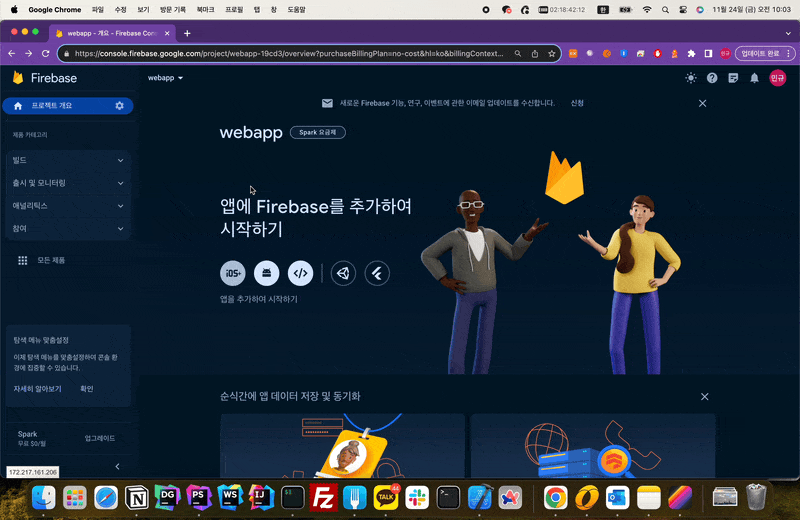Add an Android app to Firebase
The width and height of the screenshot is (800, 520).
266,273
